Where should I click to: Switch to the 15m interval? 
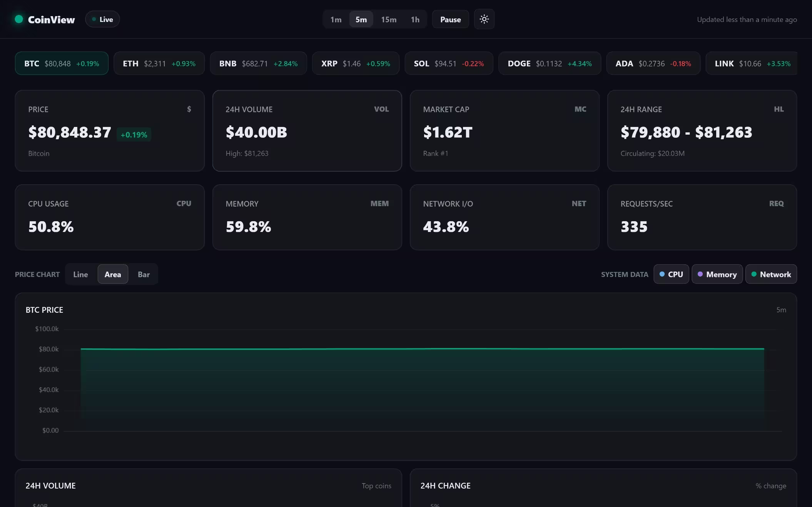[389, 20]
